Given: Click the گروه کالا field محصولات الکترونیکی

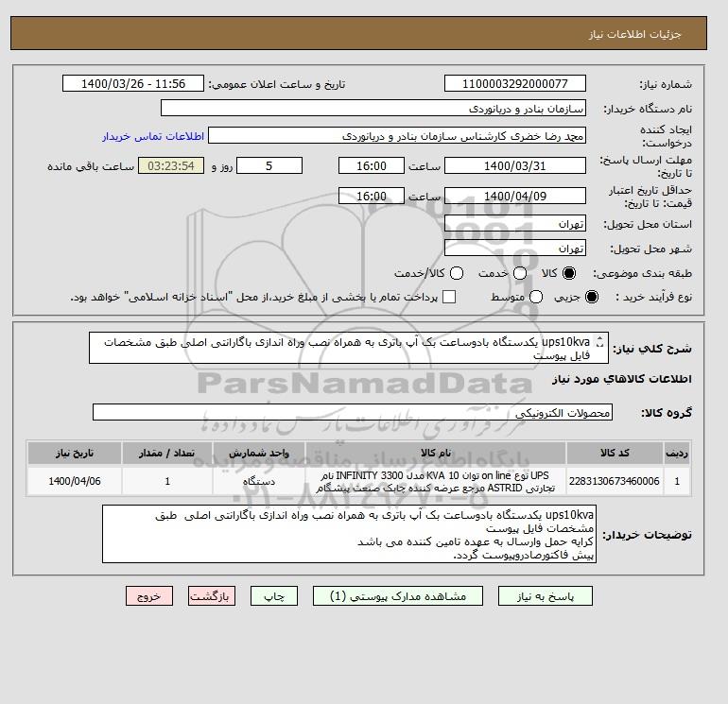Looking at the screenshot, I should (x=353, y=412).
